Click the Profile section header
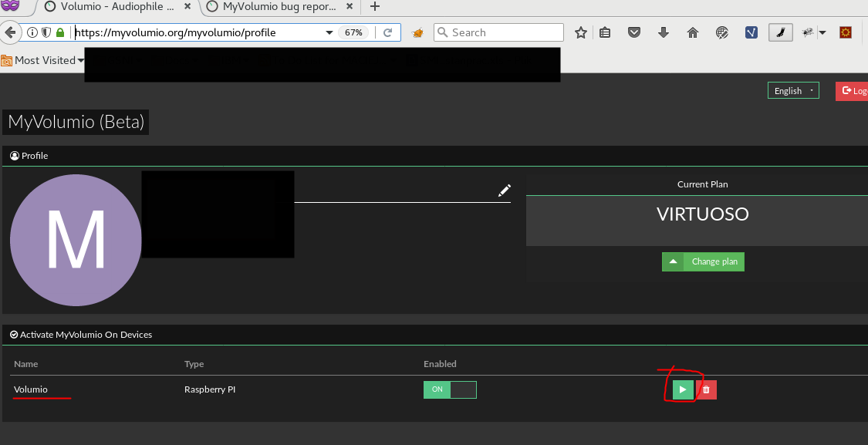Image resolution: width=868 pixels, height=445 pixels. 29,156
